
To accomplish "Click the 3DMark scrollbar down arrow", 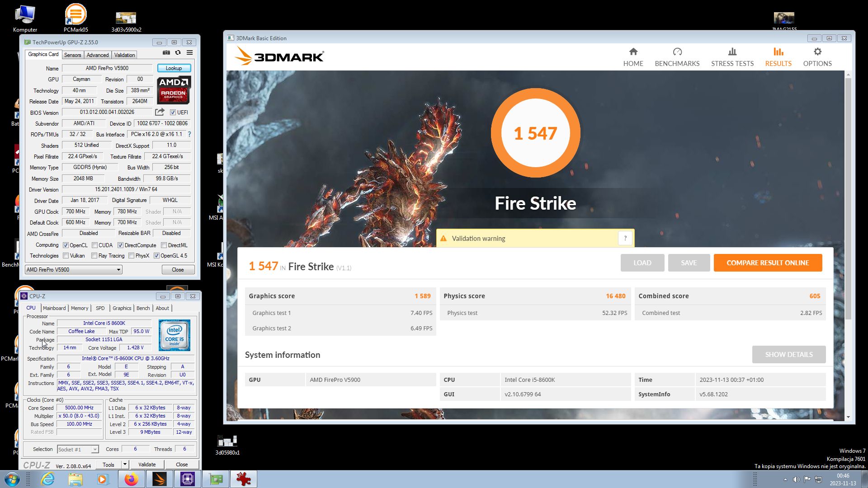I will [848, 417].
